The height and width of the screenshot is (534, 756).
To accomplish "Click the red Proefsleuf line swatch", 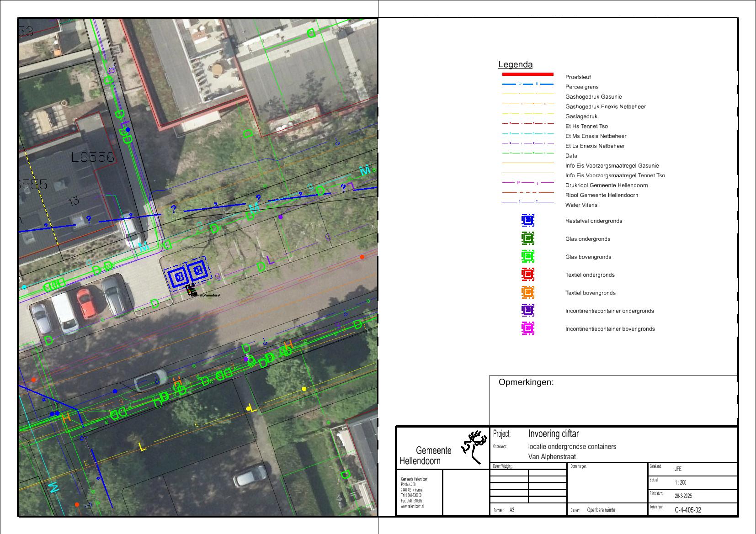I will (x=527, y=74).
